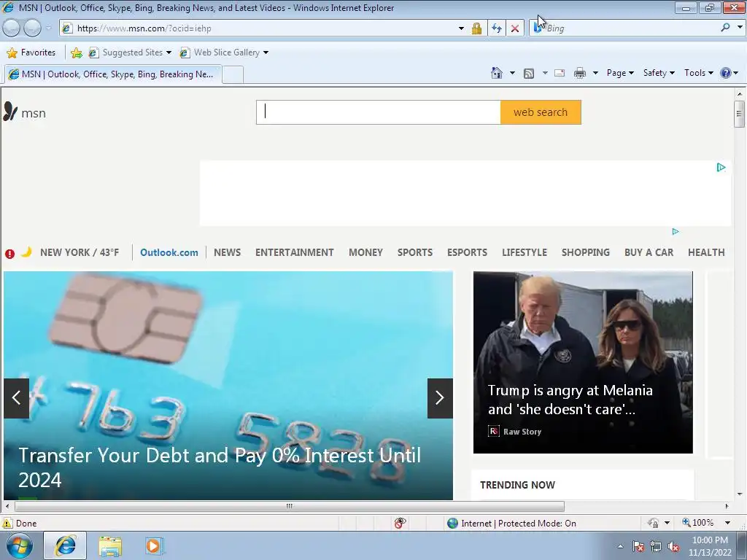The image size is (747, 560).
Task: Open zoom level dropdown arrow
Action: (727, 523)
